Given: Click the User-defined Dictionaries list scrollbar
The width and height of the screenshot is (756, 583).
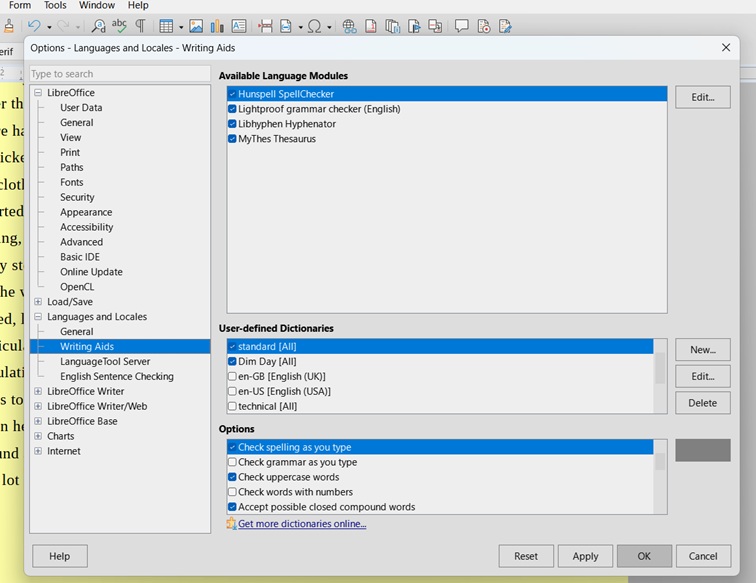Looking at the screenshot, I should [x=660, y=369].
